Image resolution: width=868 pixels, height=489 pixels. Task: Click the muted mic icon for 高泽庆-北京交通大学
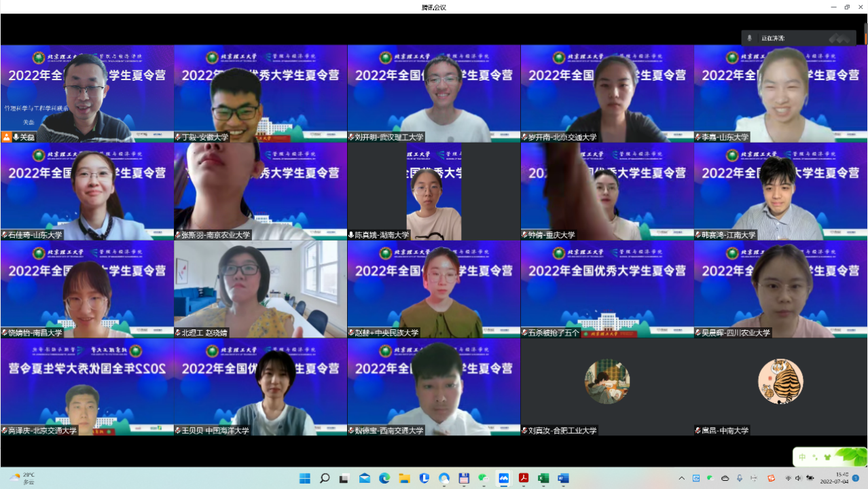click(5, 431)
